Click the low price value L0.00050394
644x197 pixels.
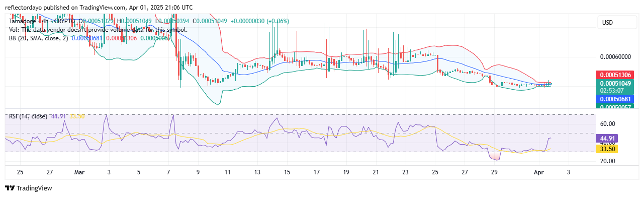(172, 21)
